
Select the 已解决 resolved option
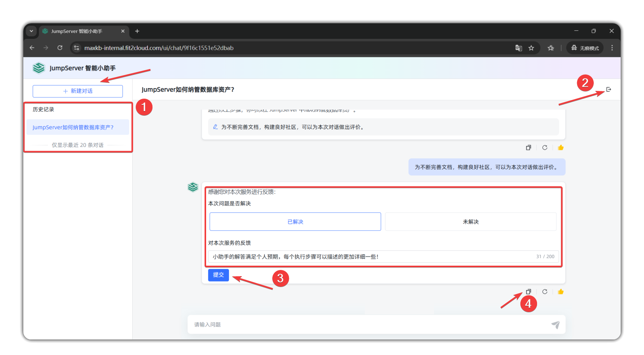tap(295, 222)
